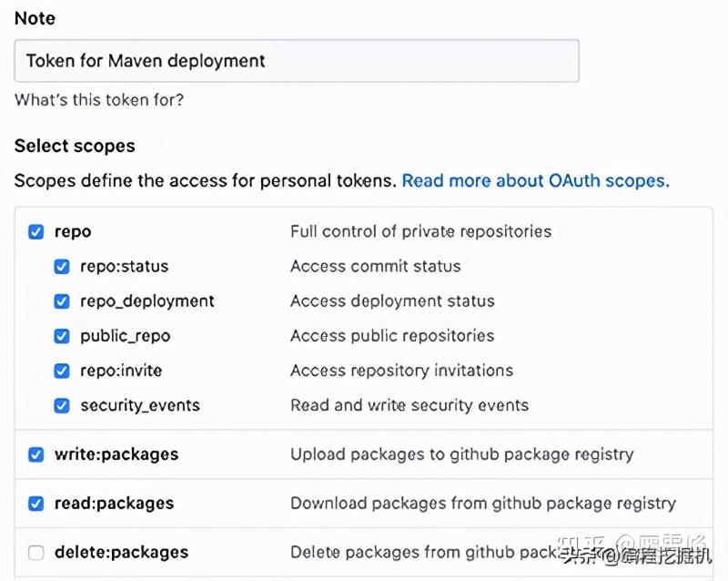
Task: Uncheck the read:packages checkbox
Action: [x=36, y=504]
